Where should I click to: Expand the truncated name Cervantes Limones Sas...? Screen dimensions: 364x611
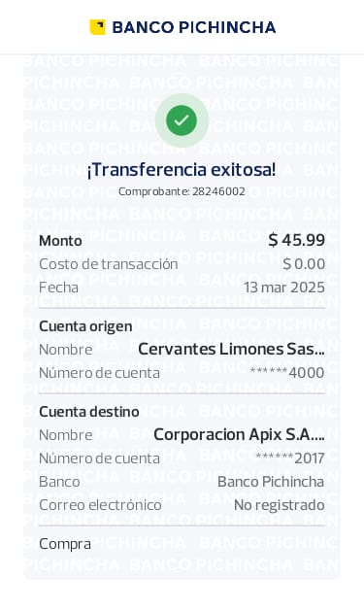point(231,349)
